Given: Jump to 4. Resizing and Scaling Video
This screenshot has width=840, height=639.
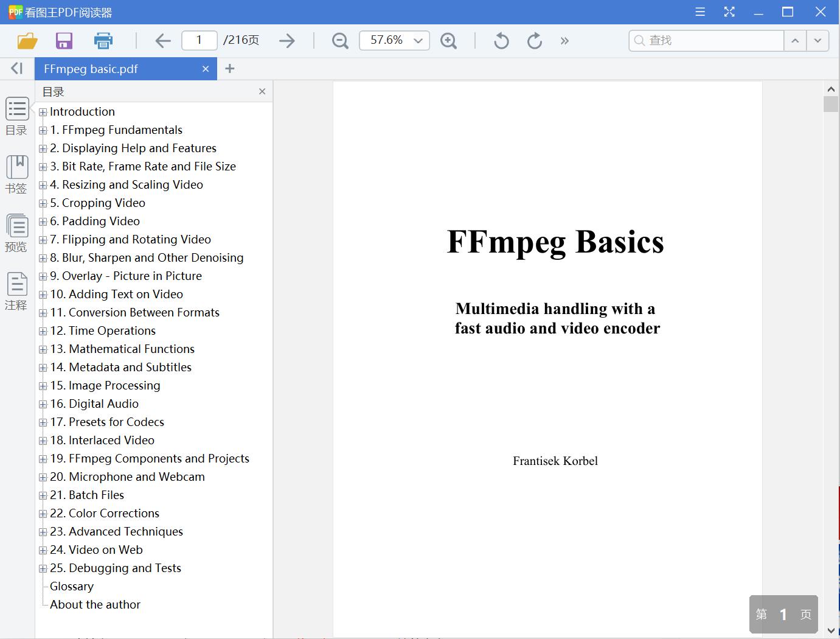Looking at the screenshot, I should tap(127, 184).
